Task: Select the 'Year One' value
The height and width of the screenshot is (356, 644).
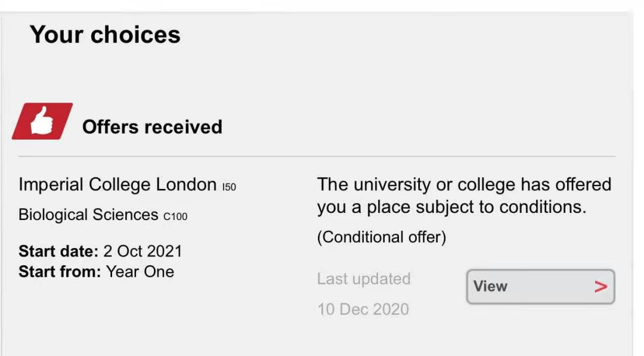Action: point(140,272)
